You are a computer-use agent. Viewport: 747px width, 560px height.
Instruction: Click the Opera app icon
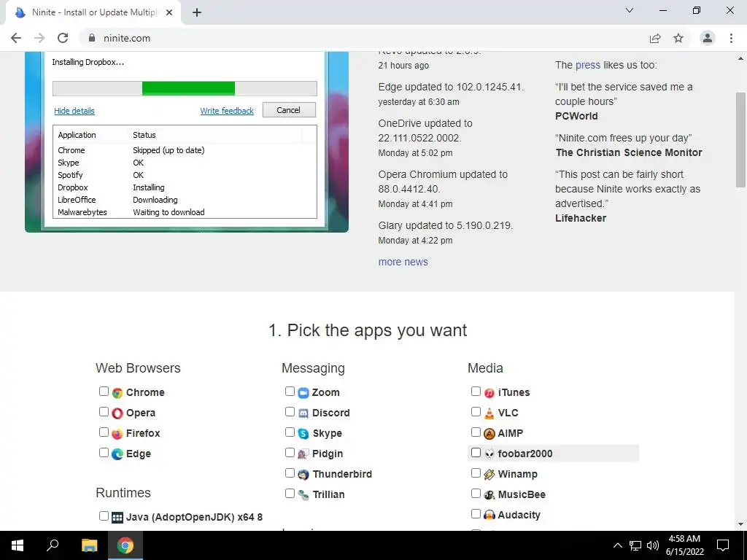coord(117,413)
